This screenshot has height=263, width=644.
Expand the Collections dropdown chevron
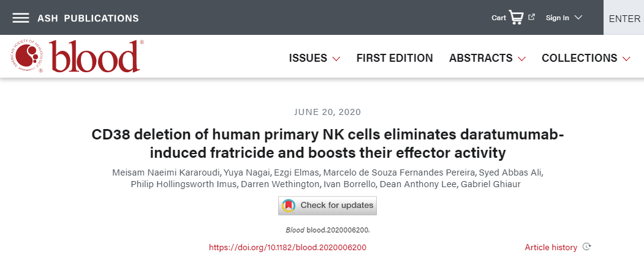[x=626, y=59]
